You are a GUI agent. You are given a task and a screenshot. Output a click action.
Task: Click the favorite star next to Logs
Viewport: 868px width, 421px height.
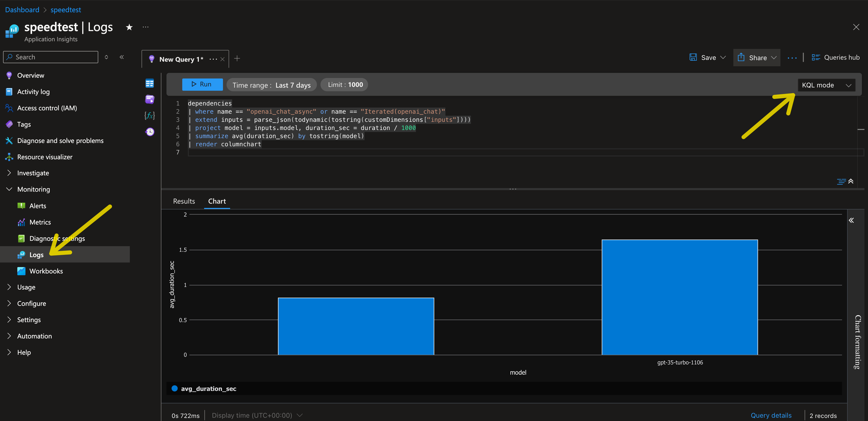coord(129,27)
